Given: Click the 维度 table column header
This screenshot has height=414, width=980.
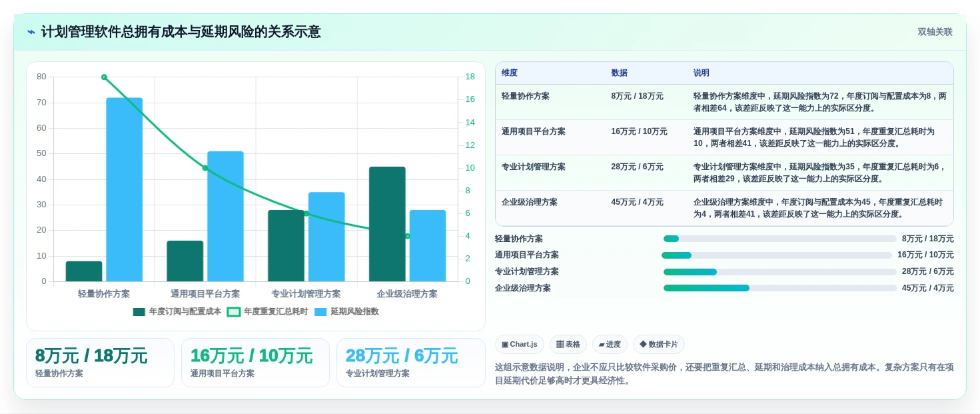Looking at the screenshot, I should click(510, 73).
